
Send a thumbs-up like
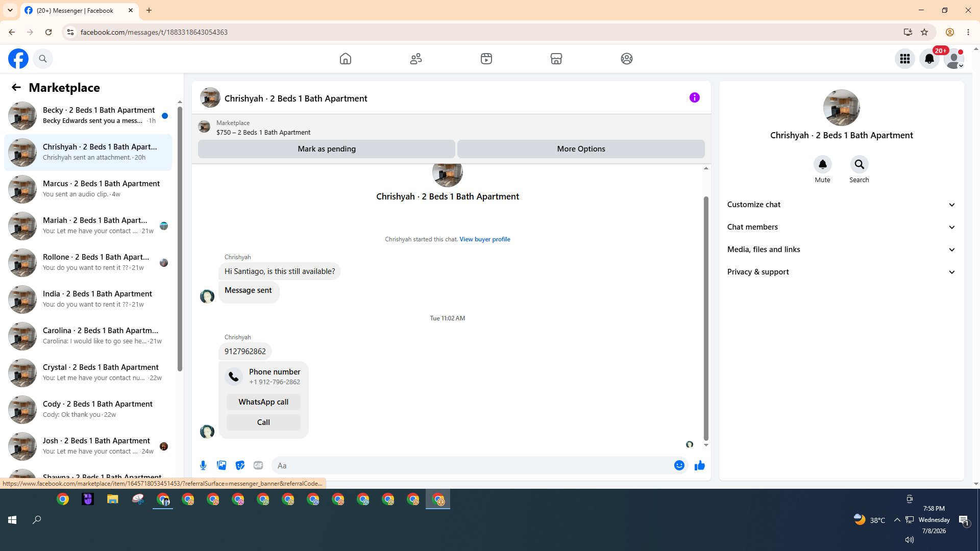[700, 465]
